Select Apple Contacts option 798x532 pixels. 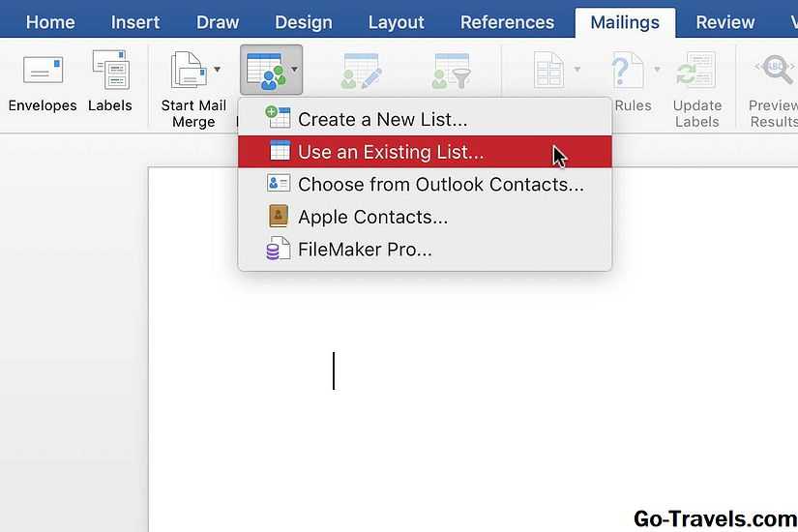pos(372,217)
